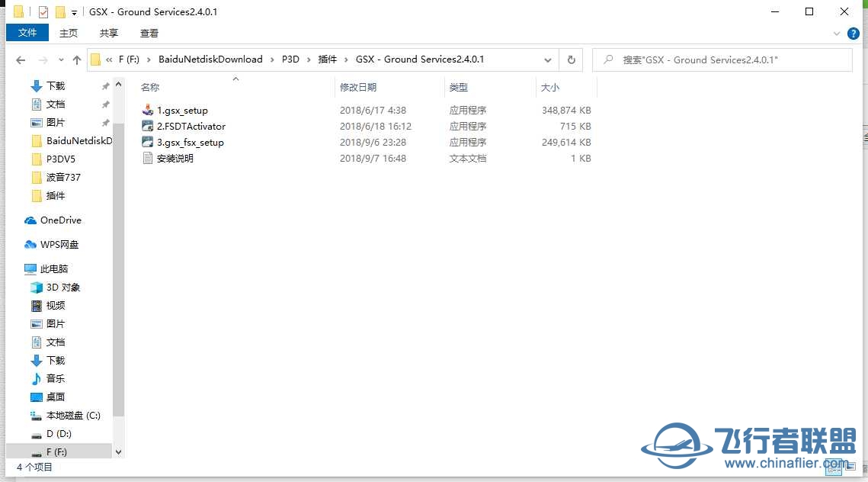Select the 3.gsx_fsx_setup application icon
Image resolution: width=868 pixels, height=482 pixels.
(x=147, y=143)
